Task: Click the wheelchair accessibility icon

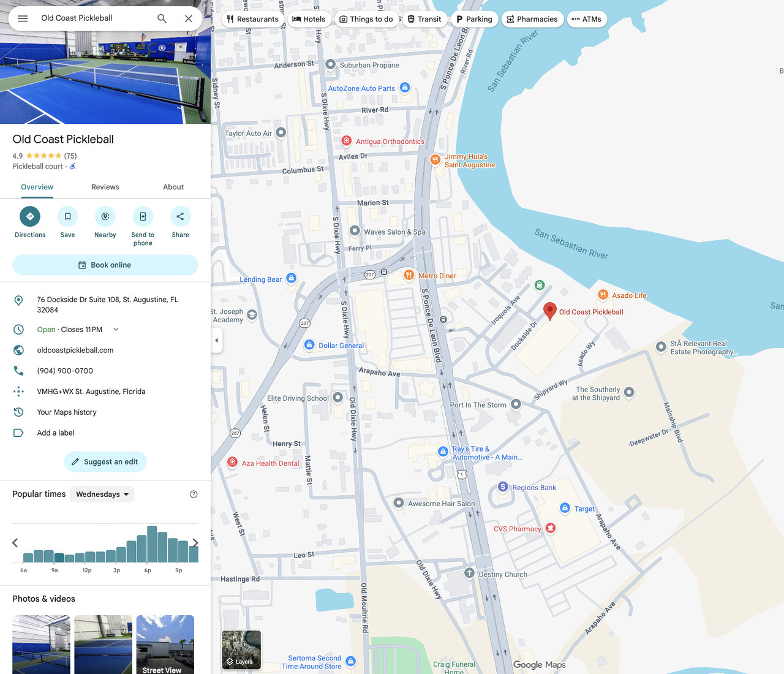Action: tap(73, 167)
